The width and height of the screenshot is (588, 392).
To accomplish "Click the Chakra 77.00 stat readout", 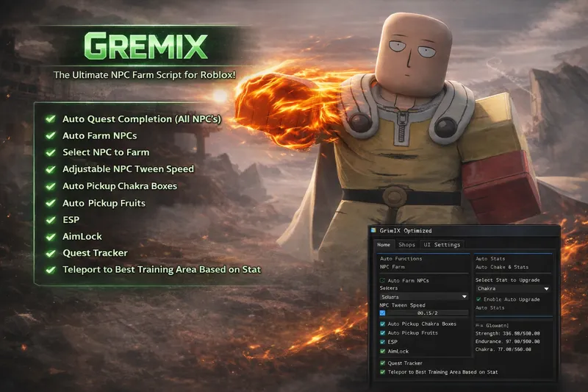I will click(x=503, y=349).
